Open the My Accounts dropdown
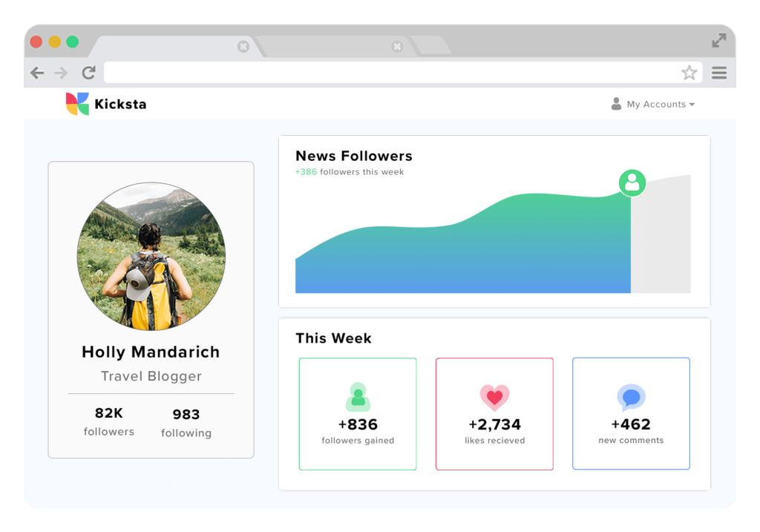The width and height of the screenshot is (760, 532). (659, 104)
